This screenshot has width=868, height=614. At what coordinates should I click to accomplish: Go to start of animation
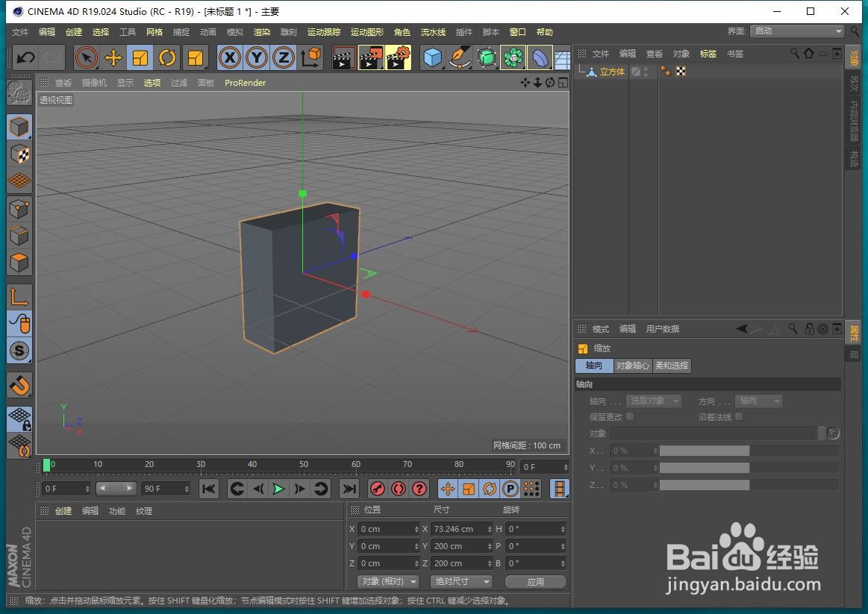[209, 489]
